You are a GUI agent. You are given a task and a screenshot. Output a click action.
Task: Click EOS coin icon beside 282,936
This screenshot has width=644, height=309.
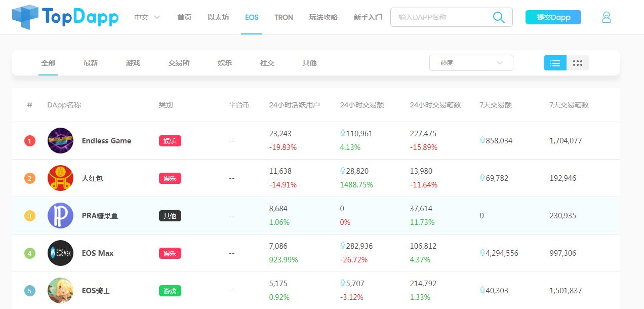tap(342, 246)
